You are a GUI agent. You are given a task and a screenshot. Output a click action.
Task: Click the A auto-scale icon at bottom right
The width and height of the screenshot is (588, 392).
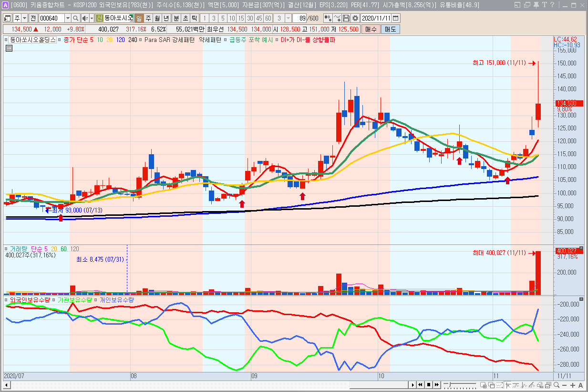[x=580, y=385]
